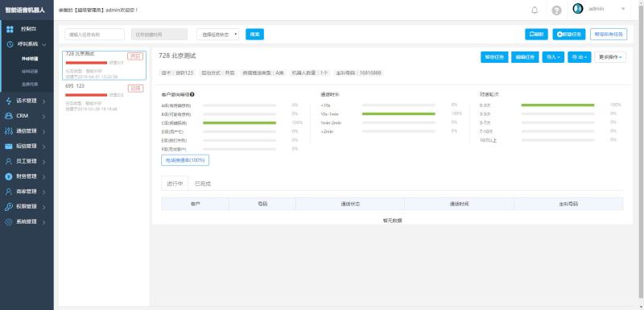
Task: Switch to the 已完成 tab
Action: (203, 184)
